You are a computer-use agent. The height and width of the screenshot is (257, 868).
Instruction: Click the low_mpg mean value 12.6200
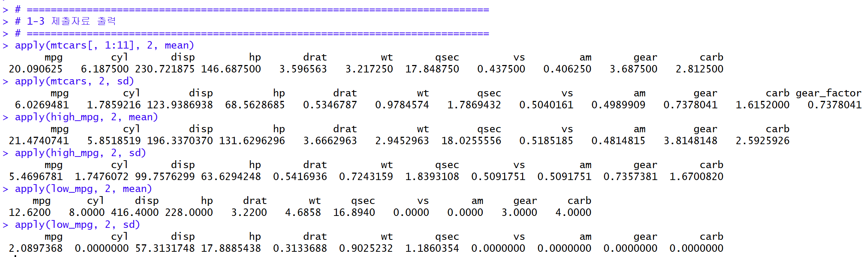pyautogui.click(x=30, y=213)
